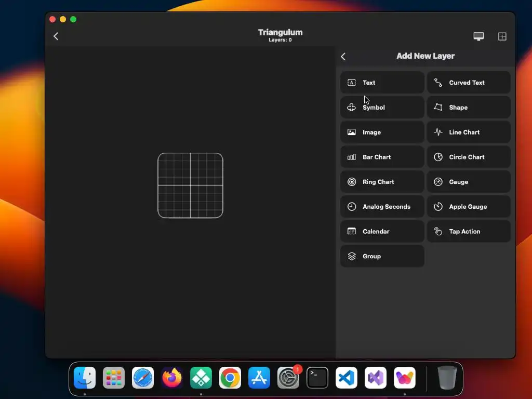Insert an Image layer

pos(382,132)
